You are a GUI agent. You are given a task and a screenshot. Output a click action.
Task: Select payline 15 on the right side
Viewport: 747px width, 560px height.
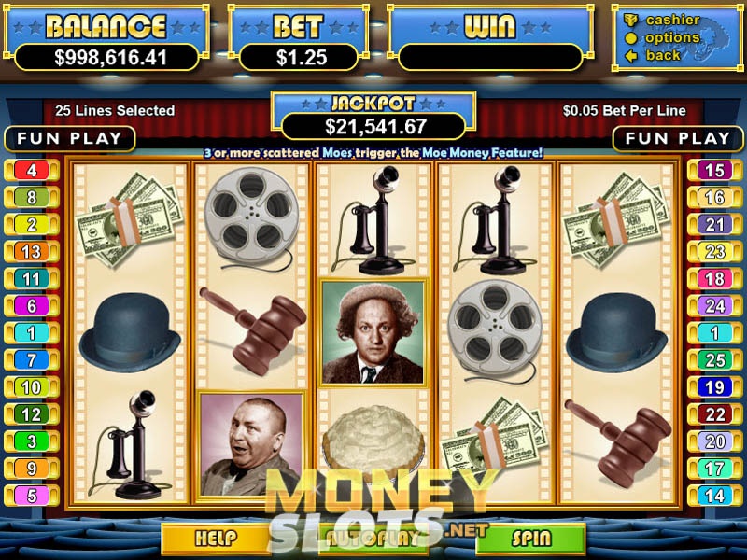[714, 171]
